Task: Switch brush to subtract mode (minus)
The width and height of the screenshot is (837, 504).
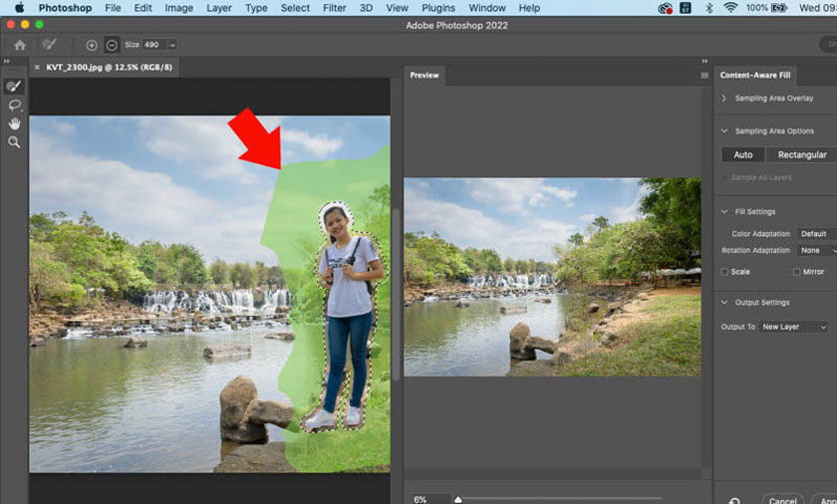Action: click(x=112, y=46)
